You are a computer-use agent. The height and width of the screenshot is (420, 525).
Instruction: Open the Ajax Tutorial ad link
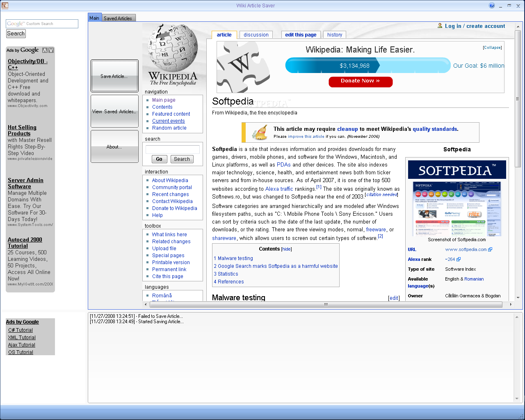pos(22,345)
